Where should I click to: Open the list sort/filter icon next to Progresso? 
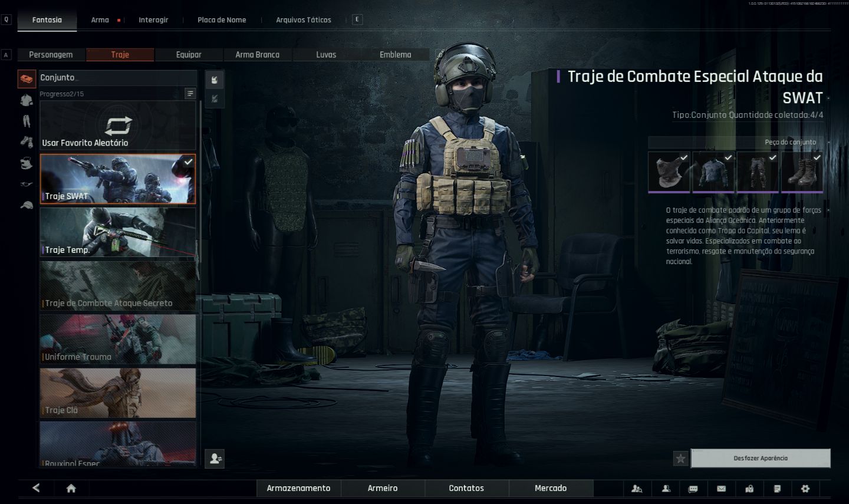click(190, 94)
